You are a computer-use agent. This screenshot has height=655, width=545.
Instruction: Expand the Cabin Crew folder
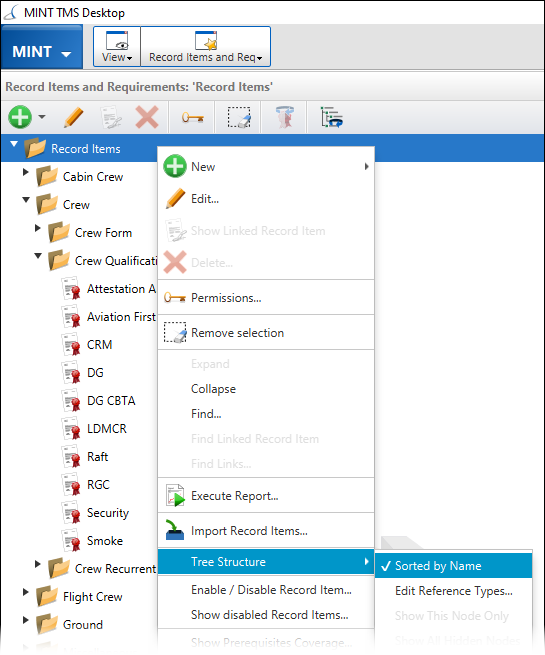click(x=26, y=172)
